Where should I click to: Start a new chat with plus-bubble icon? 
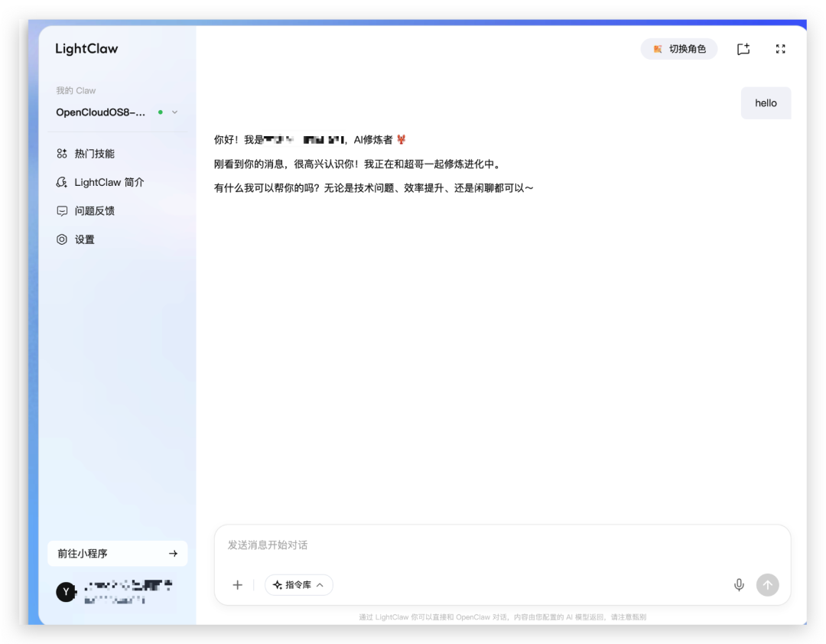coord(743,49)
